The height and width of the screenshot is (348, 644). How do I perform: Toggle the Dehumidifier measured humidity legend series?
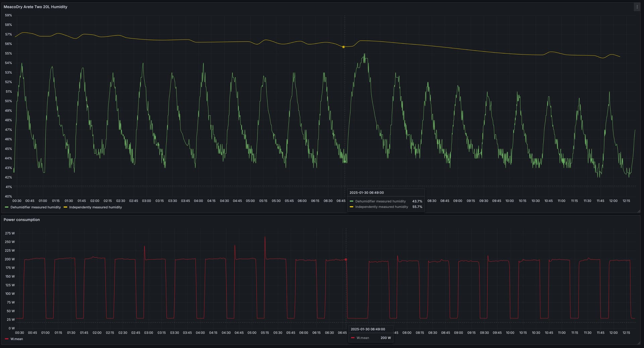coord(35,207)
